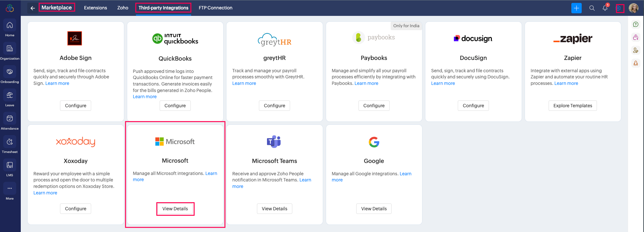Switch to the Extensions tab
Viewport: 644px width, 232px height.
[95, 8]
